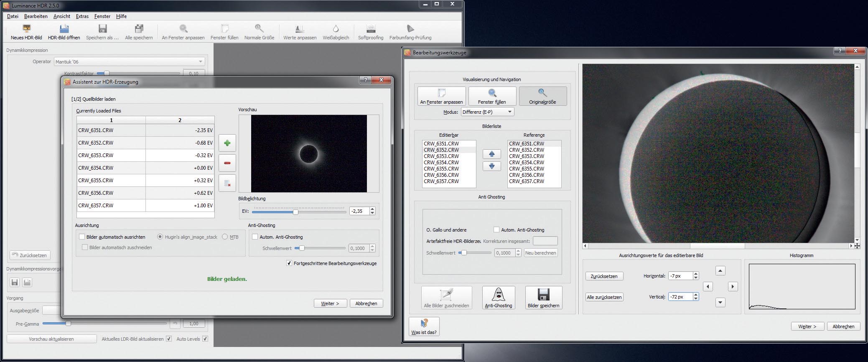Select CRW_6354.CRW in the Editierbar list
Screen dimensions: 868x362
click(x=441, y=163)
